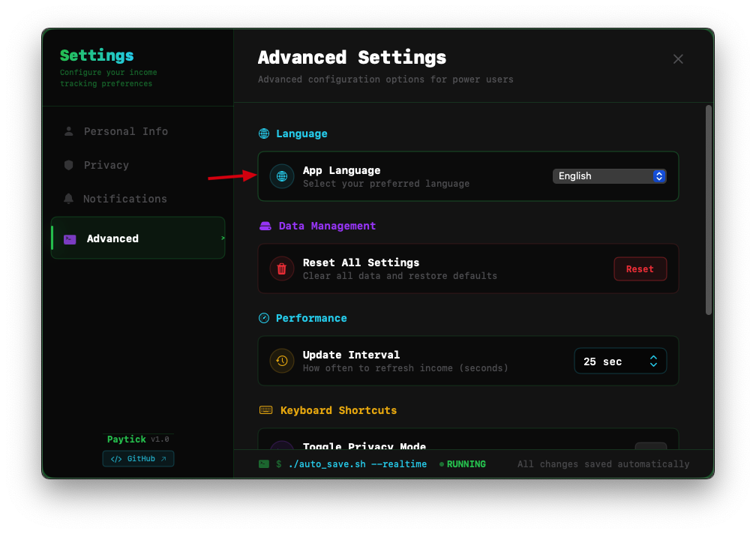Open the Paytick GitHub link
The image size is (756, 534).
(138, 458)
